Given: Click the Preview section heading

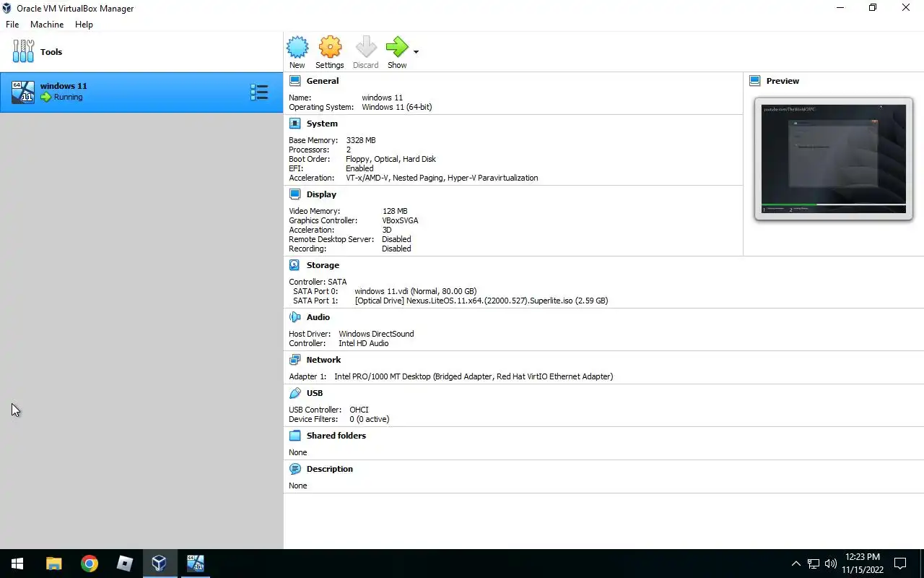Looking at the screenshot, I should click(x=783, y=81).
